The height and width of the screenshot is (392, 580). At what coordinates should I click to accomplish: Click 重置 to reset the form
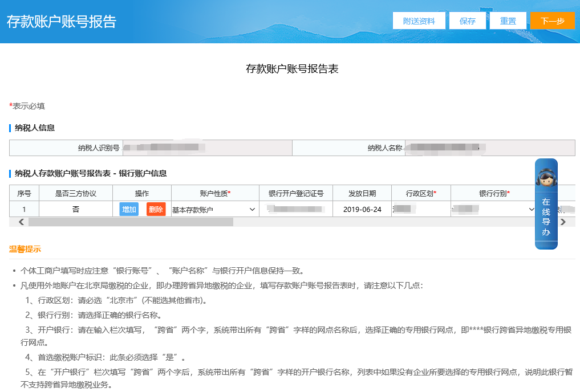508,20
